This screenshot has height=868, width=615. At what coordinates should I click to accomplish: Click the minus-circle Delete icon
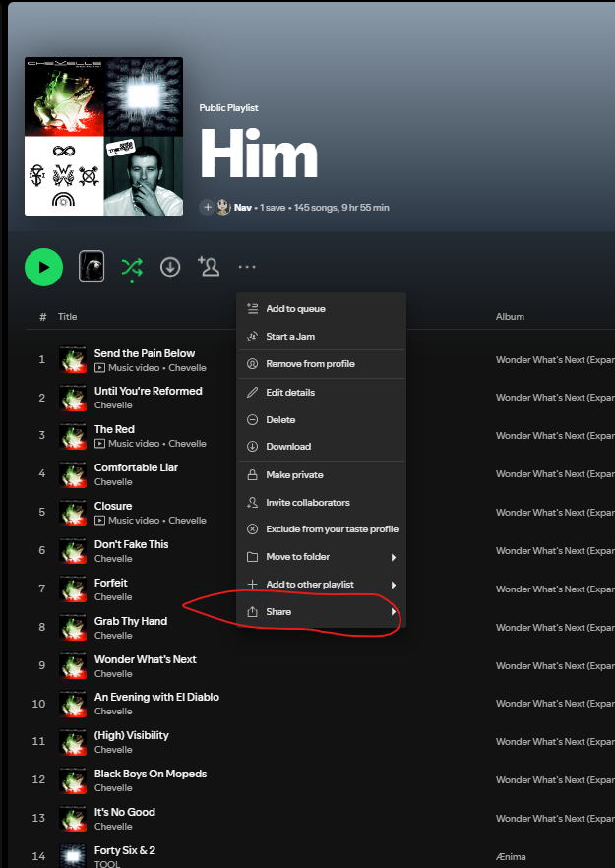253,419
